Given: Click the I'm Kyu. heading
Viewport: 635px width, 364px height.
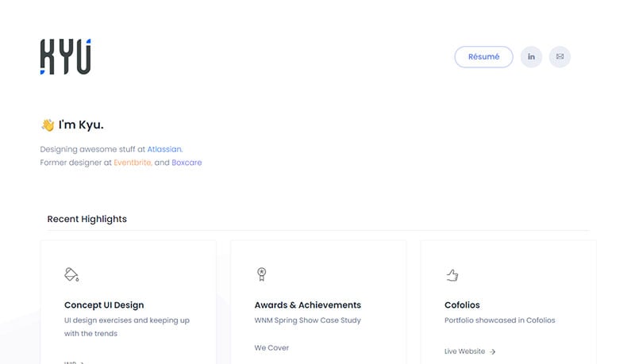Looking at the screenshot, I should [x=81, y=125].
